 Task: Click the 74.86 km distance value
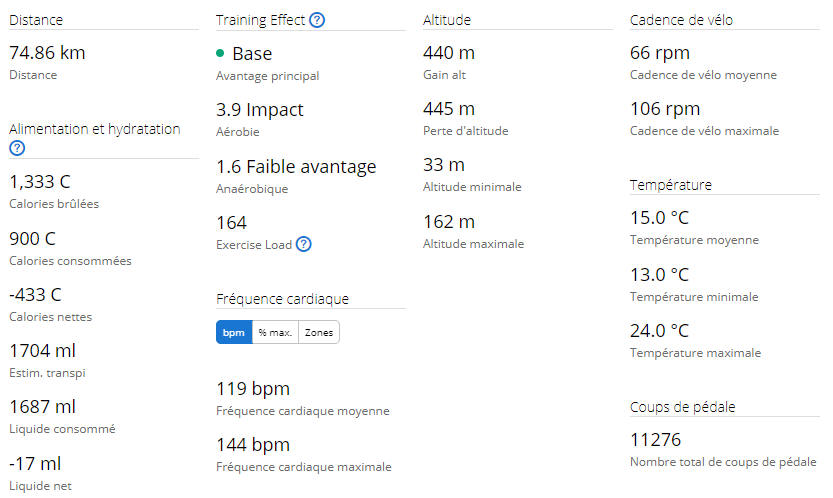47,53
